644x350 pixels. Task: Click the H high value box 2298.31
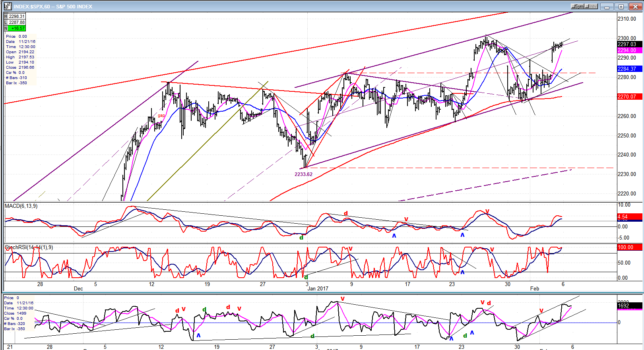pyautogui.click(x=16, y=16)
